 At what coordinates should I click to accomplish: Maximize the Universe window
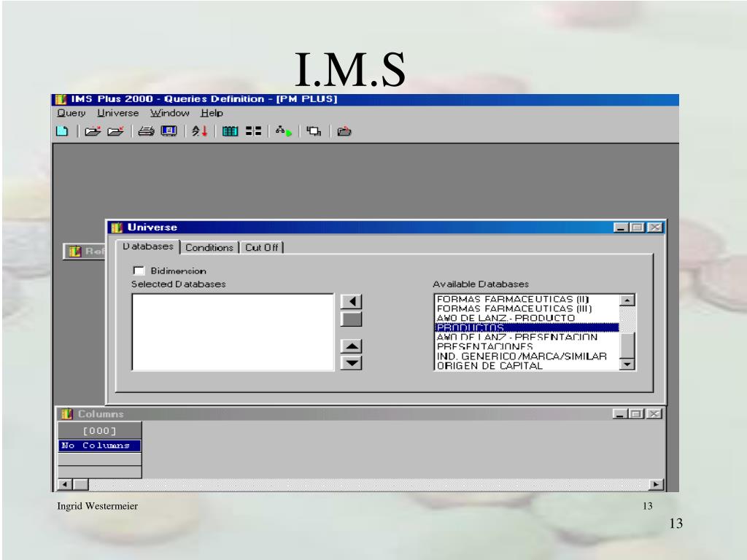click(x=636, y=227)
